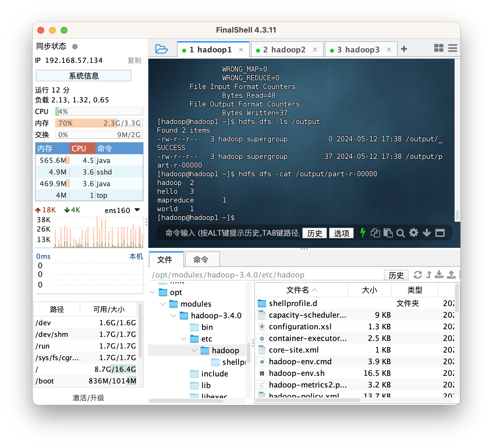Open the 命令 tab
The width and height of the screenshot is (493, 448).
click(202, 259)
